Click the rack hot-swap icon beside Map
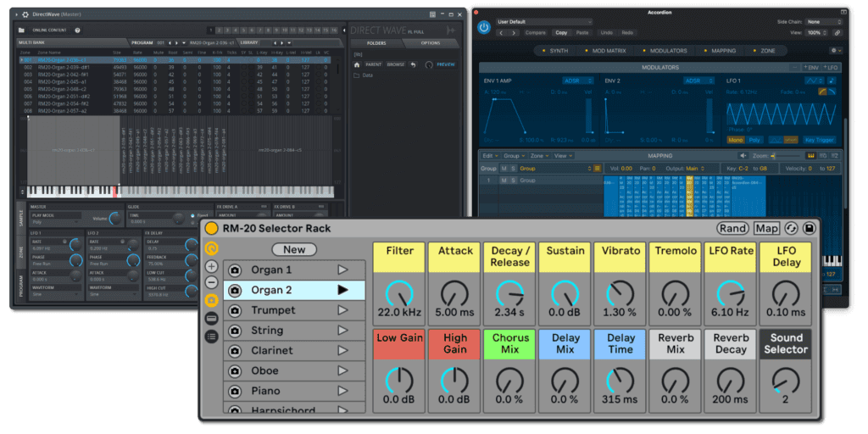This screenshot has height=434, width=868. click(x=791, y=228)
